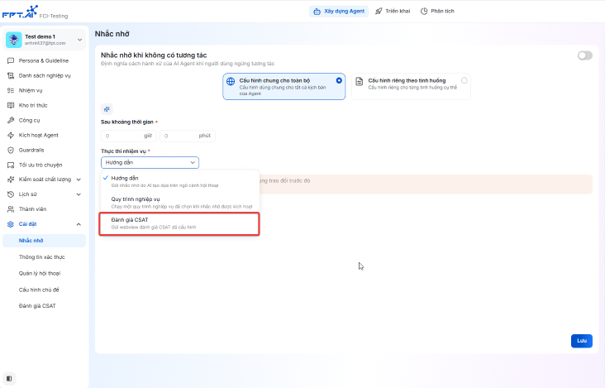The image size is (605, 388).
Task: Choose Quy trình nghiệp vụ option
Action: tap(180, 202)
